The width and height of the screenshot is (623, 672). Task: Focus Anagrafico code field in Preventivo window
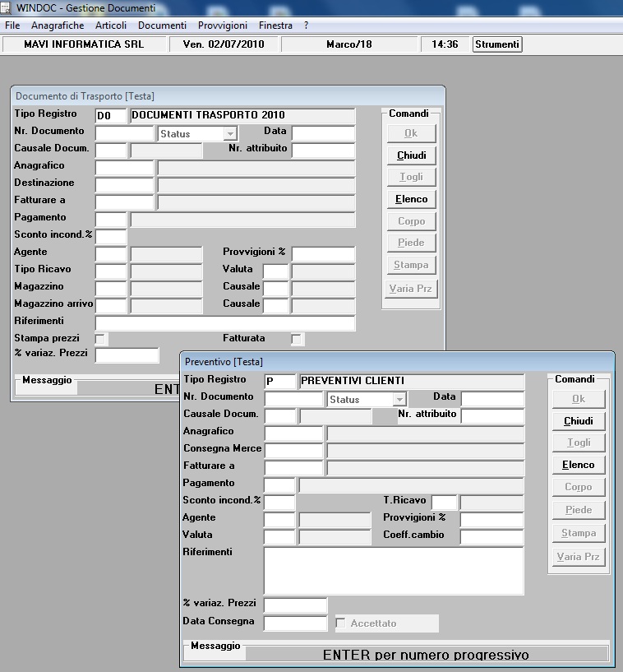pyautogui.click(x=293, y=433)
